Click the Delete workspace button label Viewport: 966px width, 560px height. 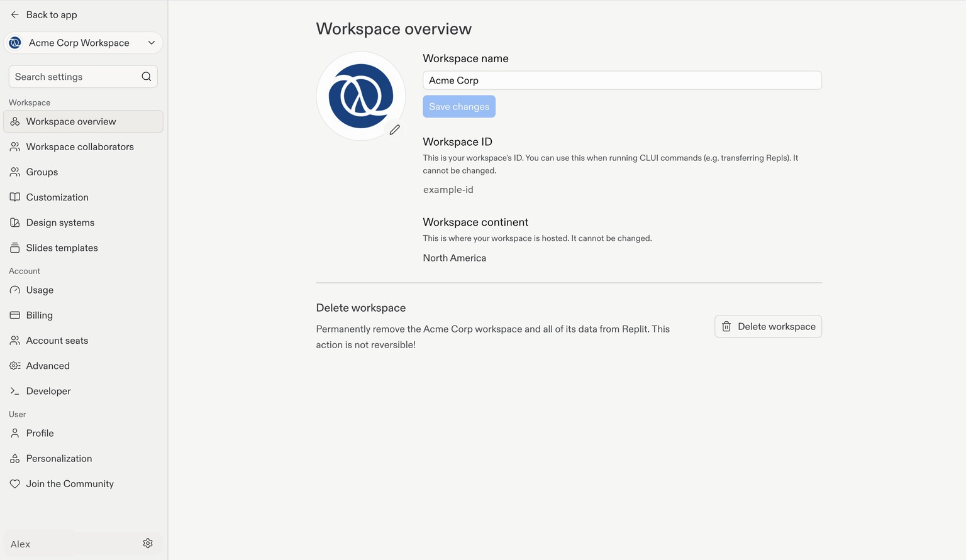coord(777,326)
